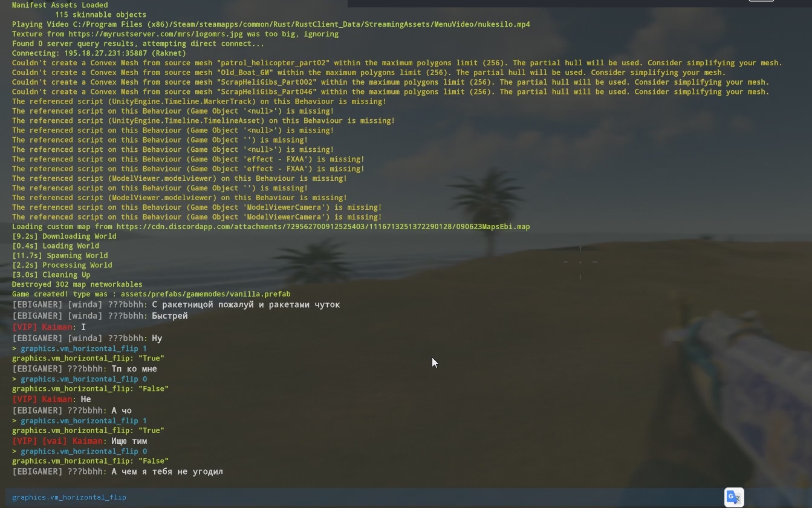Select the Timeline.MarkerTrack missing script line
This screenshot has height=508, width=812.
point(199,102)
